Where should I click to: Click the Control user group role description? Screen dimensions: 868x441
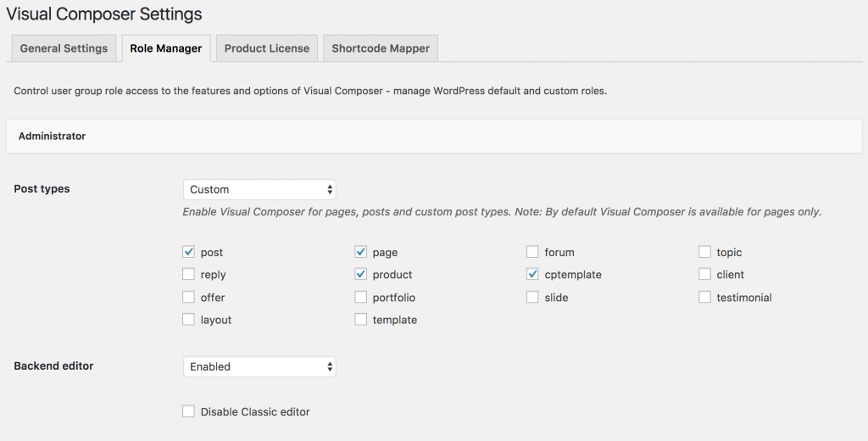pos(310,91)
